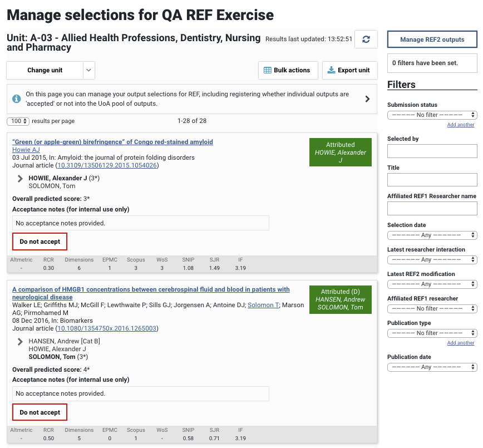Click Bulk actions button with table icon

pyautogui.click(x=287, y=70)
